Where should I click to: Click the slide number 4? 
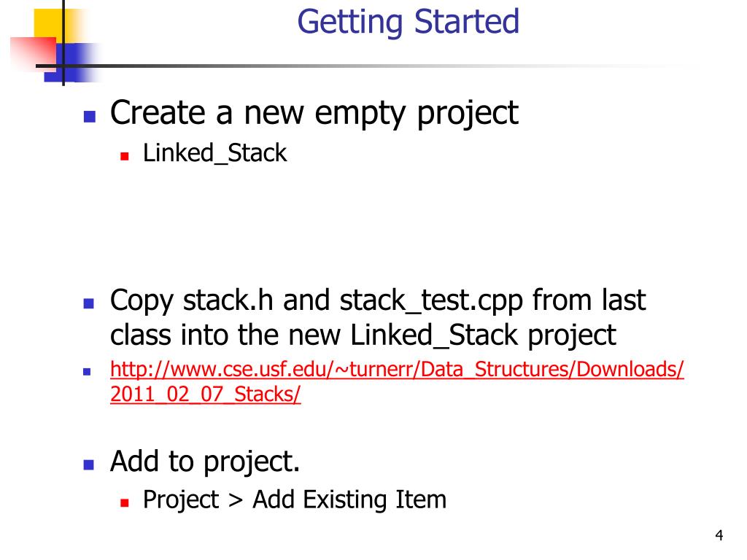719,535
